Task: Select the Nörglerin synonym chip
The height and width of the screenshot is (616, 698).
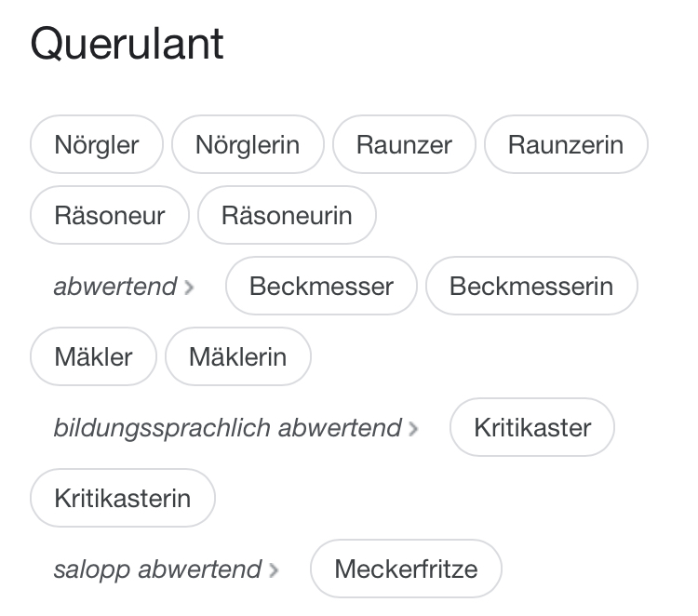Action: (x=248, y=145)
